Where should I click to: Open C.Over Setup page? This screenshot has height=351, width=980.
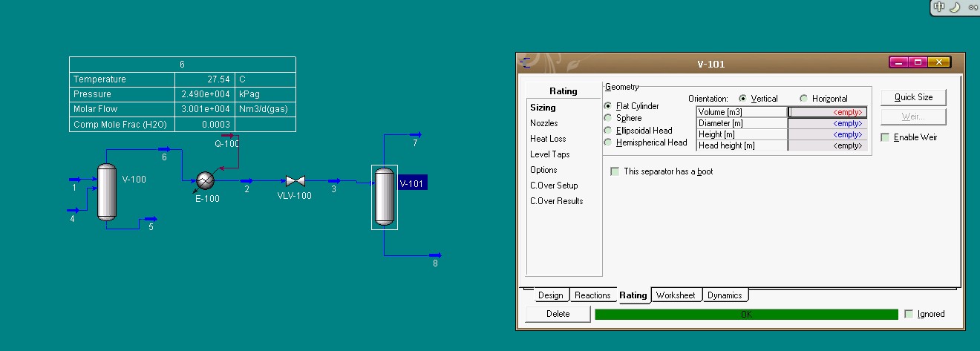(554, 186)
